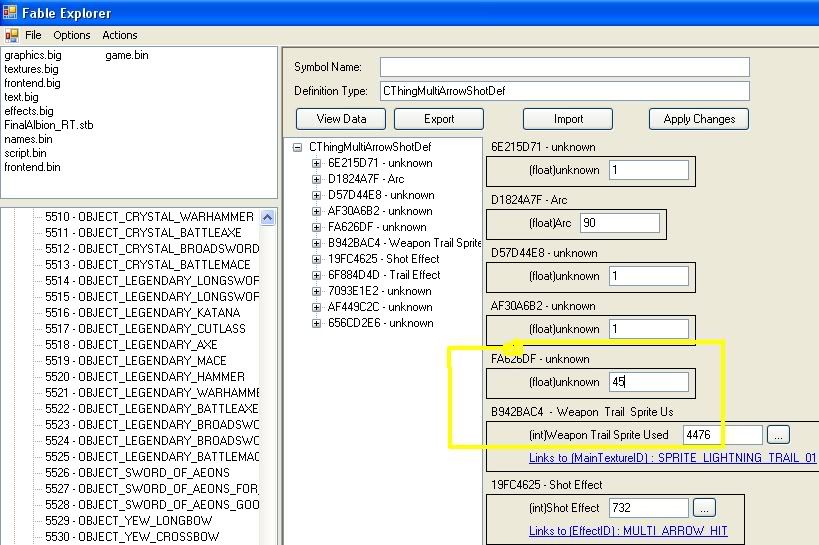Select frontend.bin in the file list
The height and width of the screenshot is (545, 819).
[32, 167]
